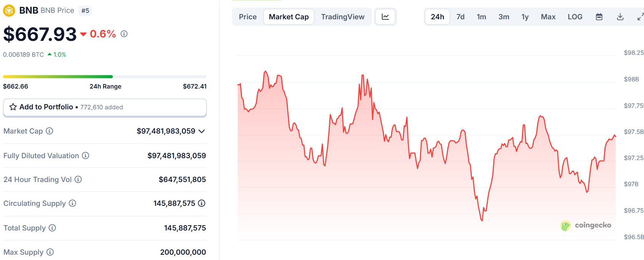Open the Total Supply info icon

pyautogui.click(x=53, y=228)
